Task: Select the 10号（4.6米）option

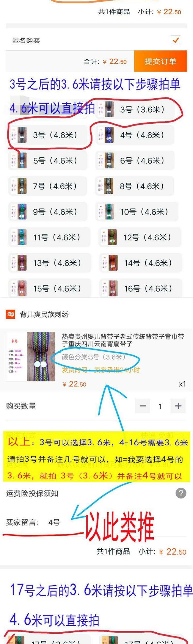Action: point(137,212)
